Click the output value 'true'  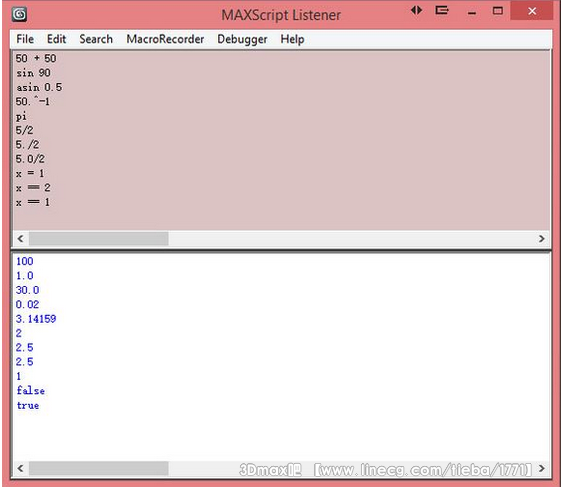click(28, 405)
